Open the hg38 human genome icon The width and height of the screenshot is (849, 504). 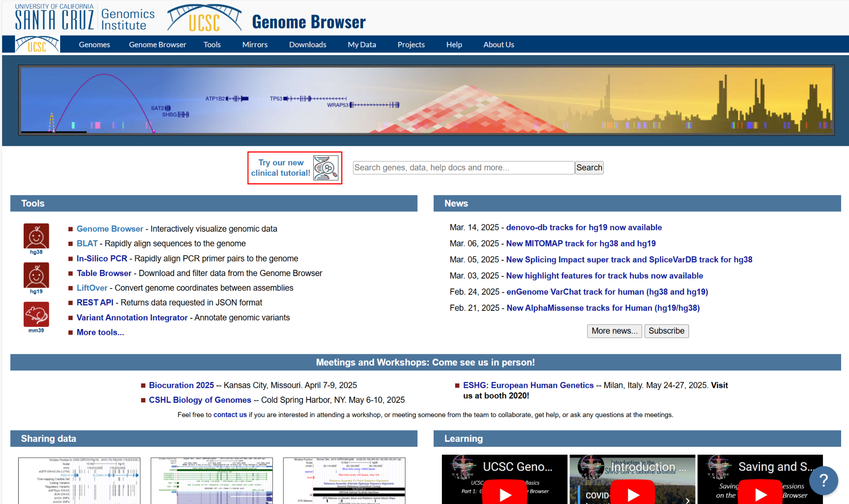(36, 236)
